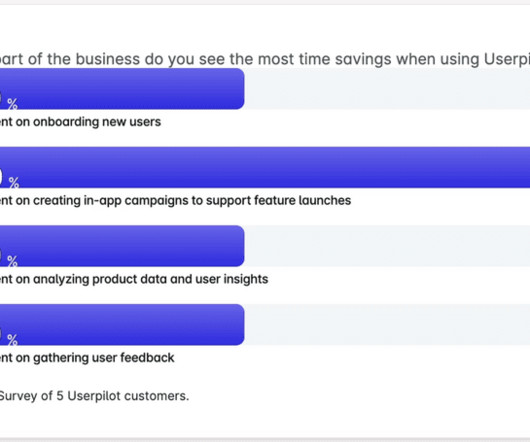Image resolution: width=530 pixels, height=442 pixels.
Task: Select the filled bar for analyzing product data
Action: (x=122, y=246)
